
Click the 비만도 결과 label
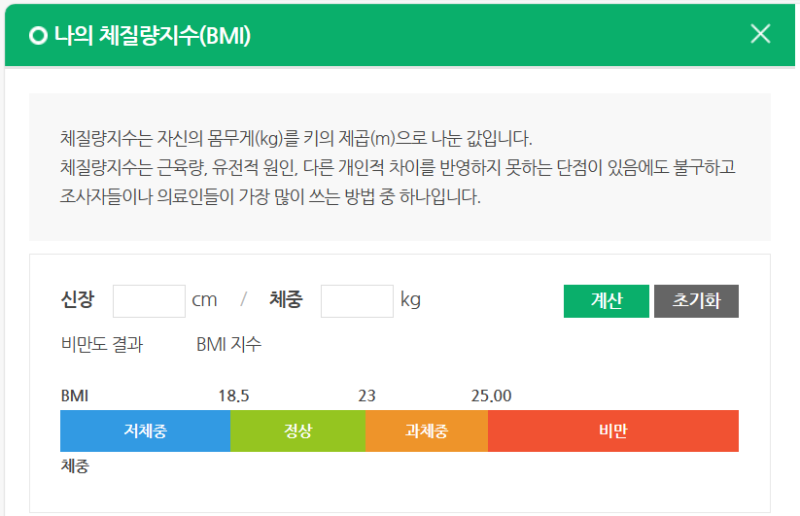tap(102, 344)
